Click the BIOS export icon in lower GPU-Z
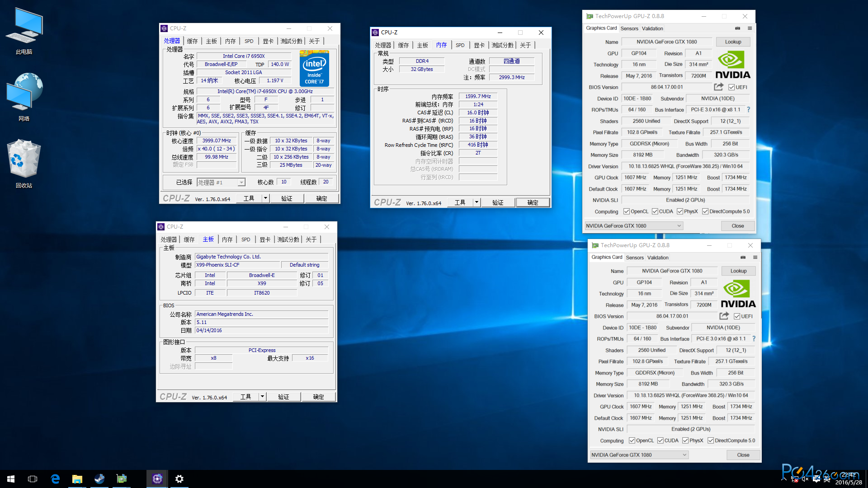 pyautogui.click(x=724, y=316)
